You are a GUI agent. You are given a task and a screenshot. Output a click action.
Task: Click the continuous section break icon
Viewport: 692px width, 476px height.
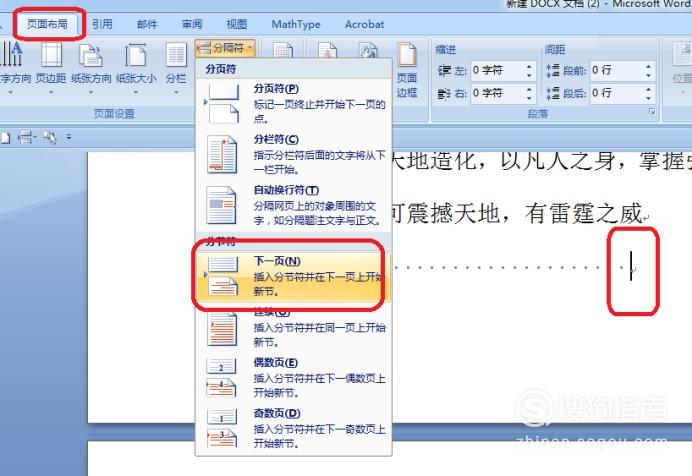[x=222, y=329]
